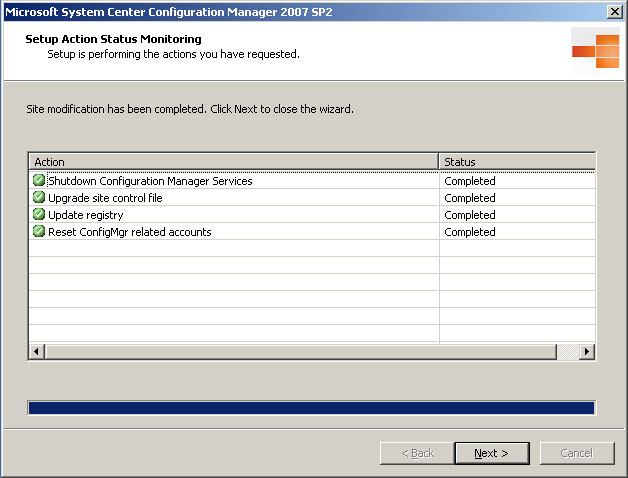628x478 pixels.
Task: Click the Site modification has been completed message
Action: pyautogui.click(x=190, y=109)
